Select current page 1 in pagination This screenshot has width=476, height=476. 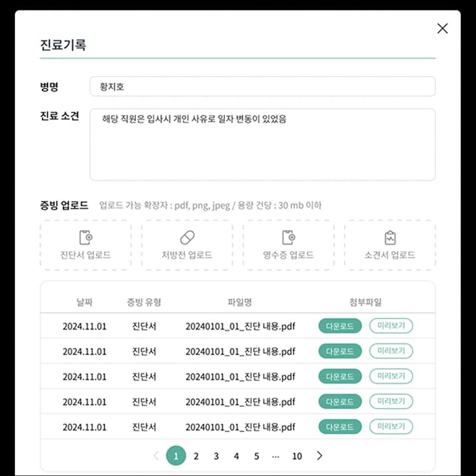pos(176,456)
